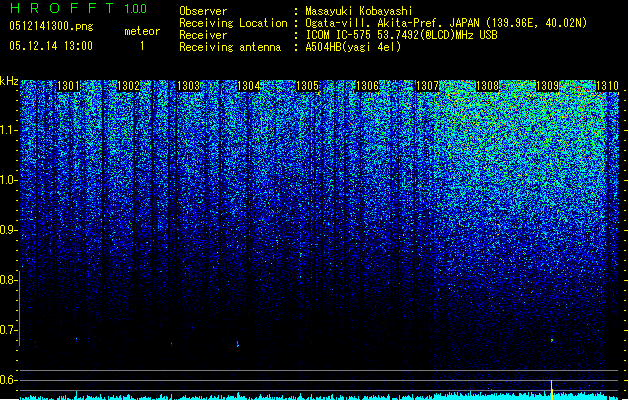Click the 1308 time marker
The image size is (629, 400).
(x=487, y=86)
